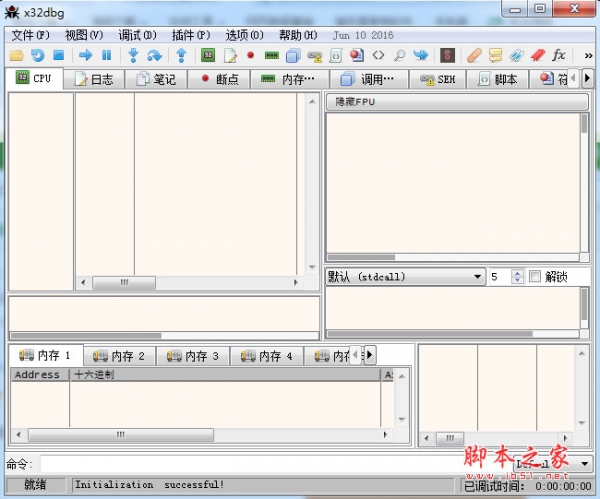600x499 pixels.
Task: Click the stop debugging square icon
Action: pos(59,55)
